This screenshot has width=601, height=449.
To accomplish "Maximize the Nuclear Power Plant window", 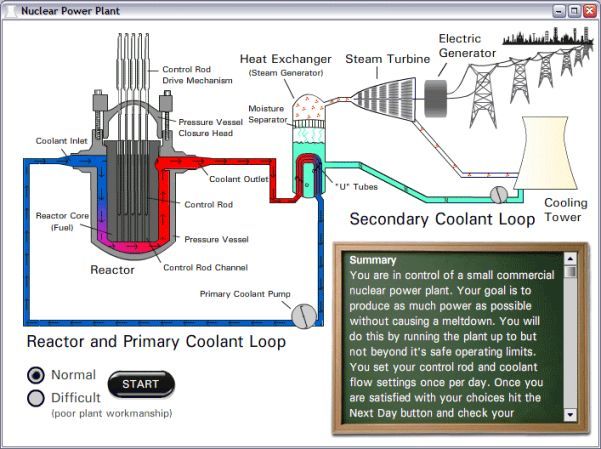I will click(x=574, y=11).
